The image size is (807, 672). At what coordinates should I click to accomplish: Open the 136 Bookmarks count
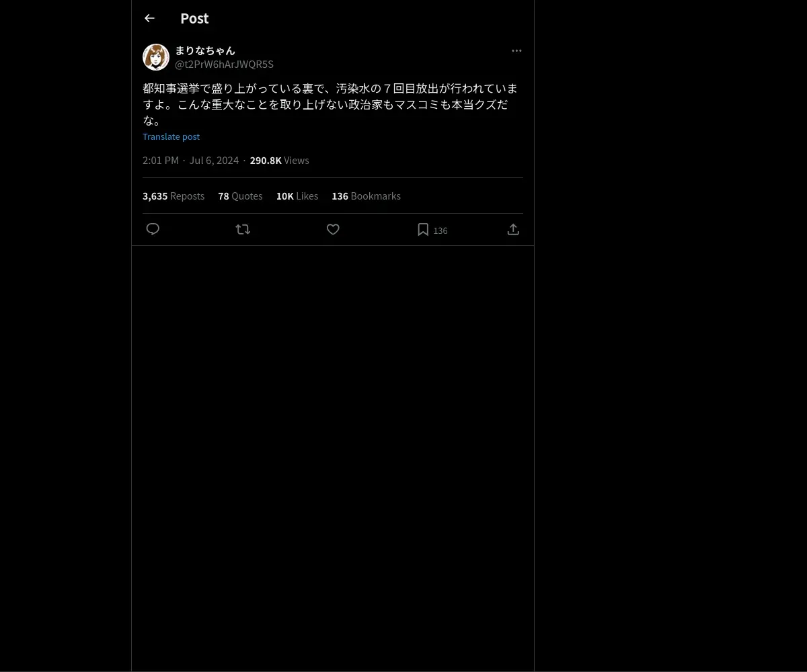coord(366,196)
